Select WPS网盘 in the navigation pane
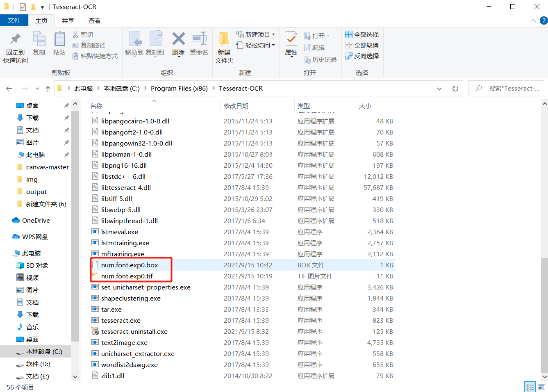This screenshot has height=392, width=548. [35, 237]
